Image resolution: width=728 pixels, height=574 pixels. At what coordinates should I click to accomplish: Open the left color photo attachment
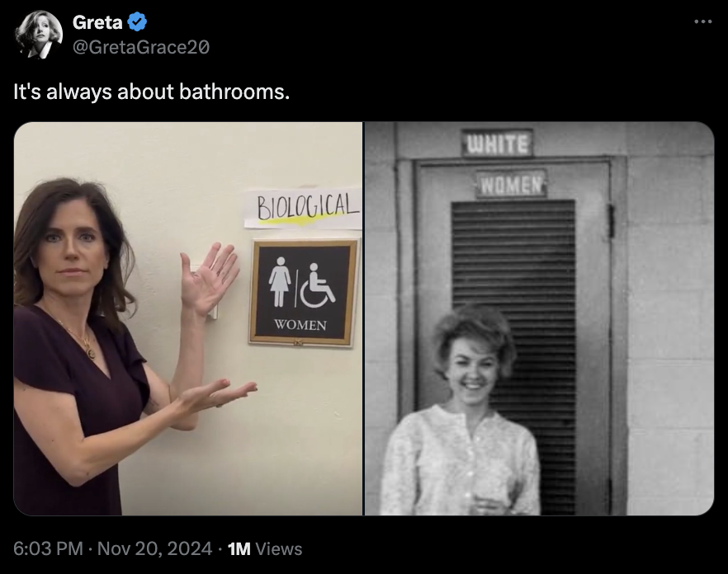(x=188, y=318)
